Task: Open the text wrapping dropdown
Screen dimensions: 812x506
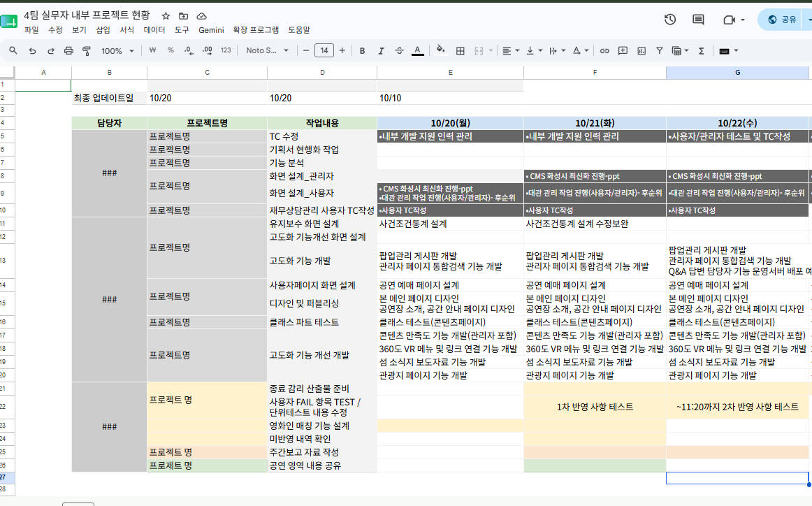Action: pyautogui.click(x=557, y=51)
